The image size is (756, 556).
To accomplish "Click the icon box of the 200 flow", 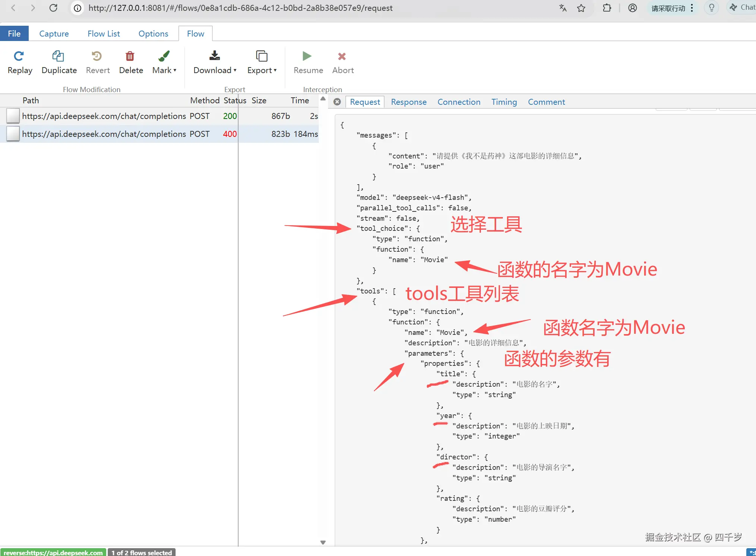I will click(13, 116).
